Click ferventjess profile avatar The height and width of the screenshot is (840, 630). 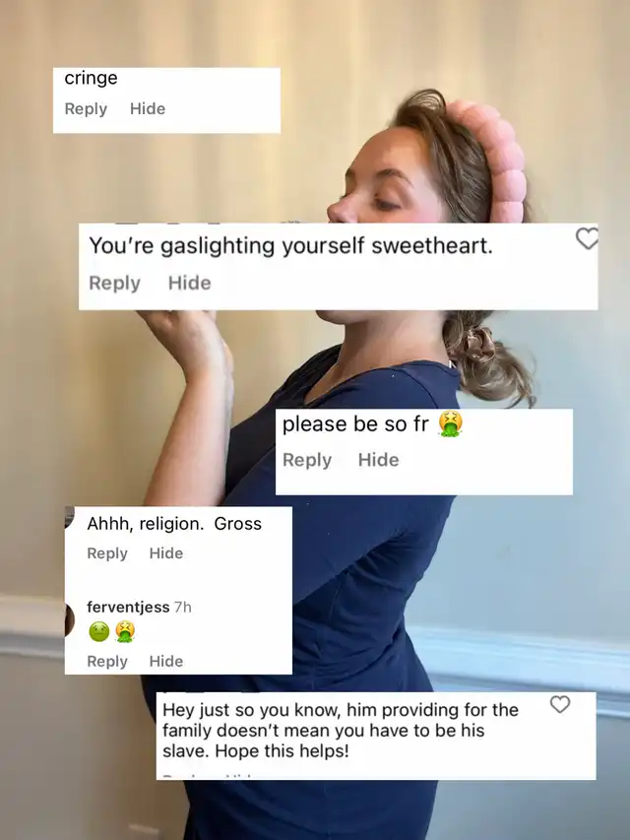70,619
